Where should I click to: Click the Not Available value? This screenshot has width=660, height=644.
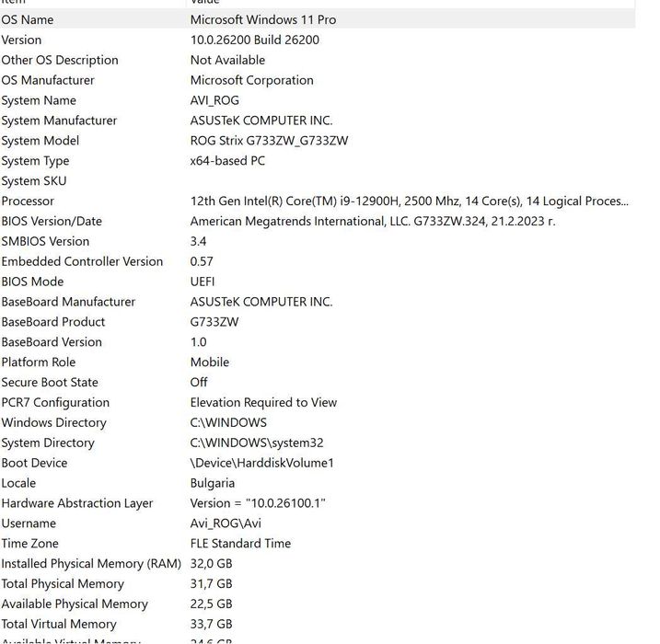(227, 60)
